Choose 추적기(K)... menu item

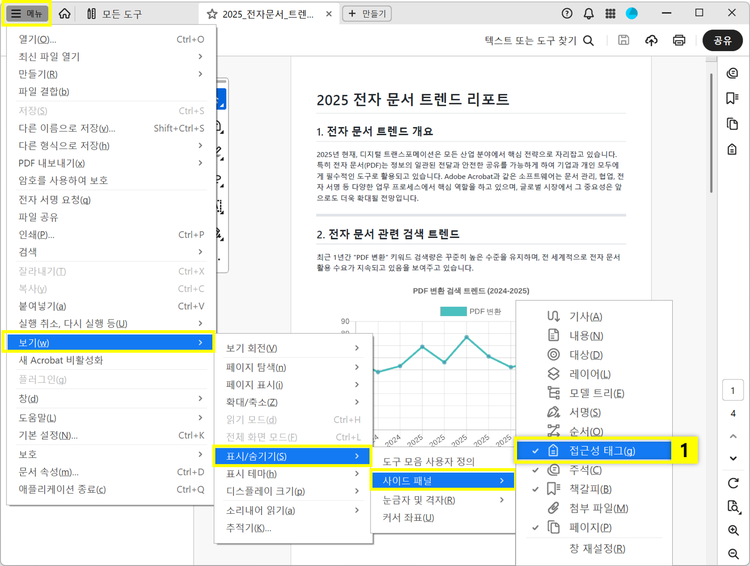pos(293,528)
